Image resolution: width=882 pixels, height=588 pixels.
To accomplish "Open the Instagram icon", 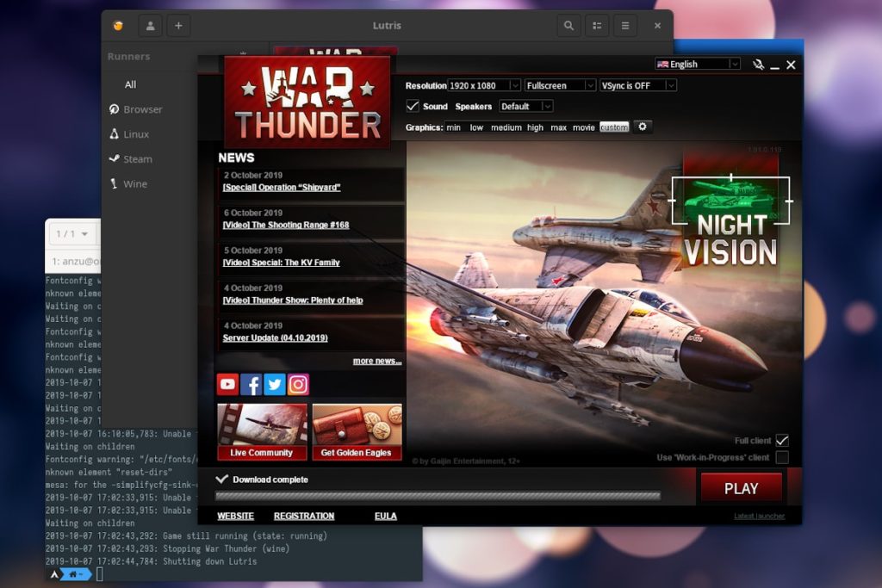I will [x=298, y=384].
